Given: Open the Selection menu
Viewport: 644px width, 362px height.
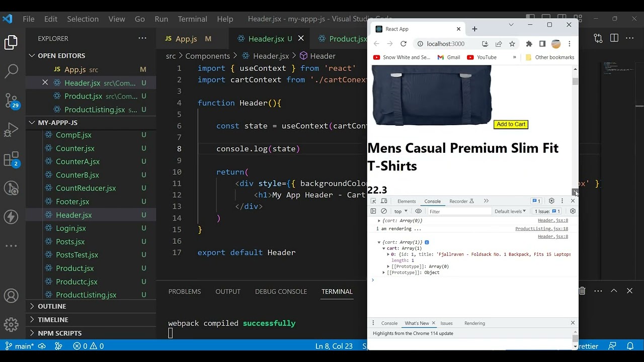Looking at the screenshot, I should point(83,19).
